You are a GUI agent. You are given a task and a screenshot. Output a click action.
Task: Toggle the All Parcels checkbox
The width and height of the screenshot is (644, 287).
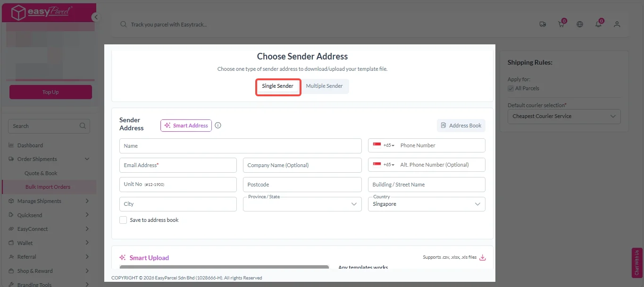pyautogui.click(x=510, y=88)
